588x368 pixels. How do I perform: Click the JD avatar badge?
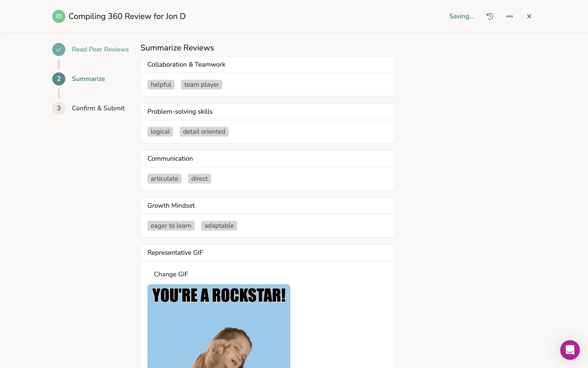58,16
